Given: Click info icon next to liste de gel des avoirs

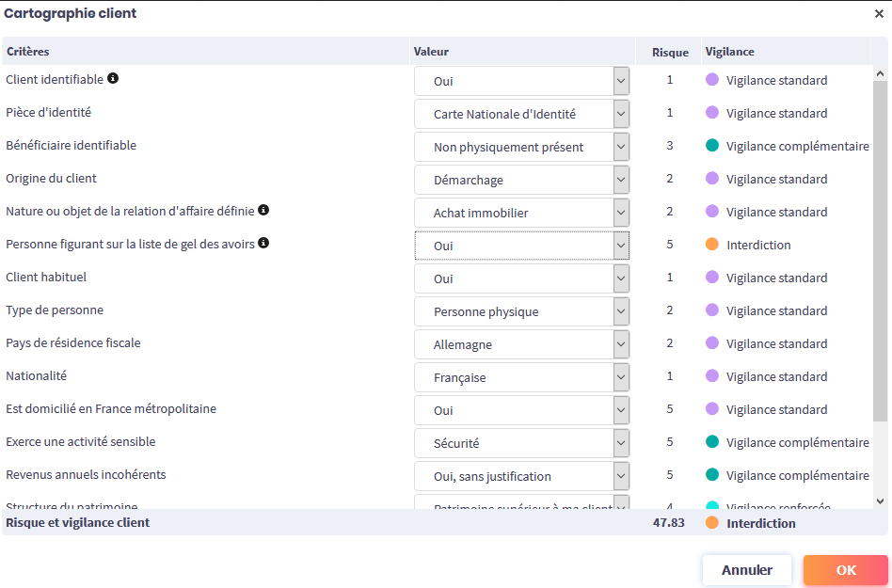Looking at the screenshot, I should click(263, 243).
